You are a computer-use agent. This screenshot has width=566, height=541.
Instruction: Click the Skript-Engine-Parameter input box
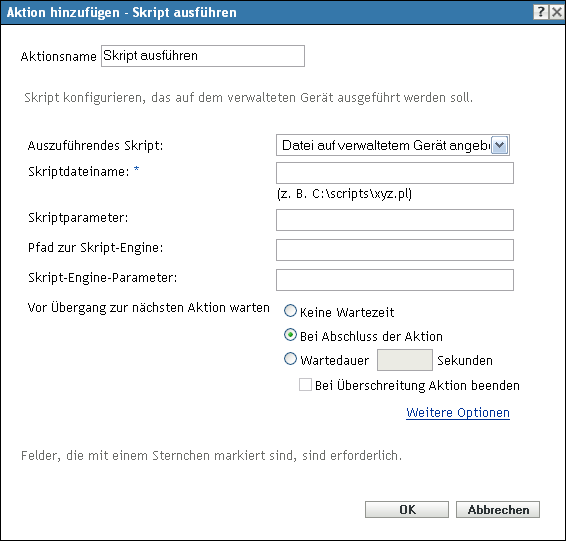(x=395, y=280)
